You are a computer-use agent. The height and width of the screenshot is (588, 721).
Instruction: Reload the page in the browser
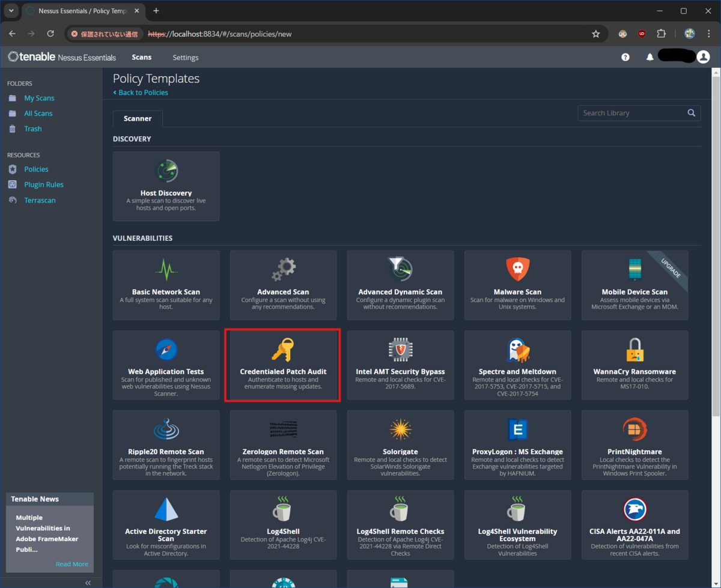click(50, 34)
